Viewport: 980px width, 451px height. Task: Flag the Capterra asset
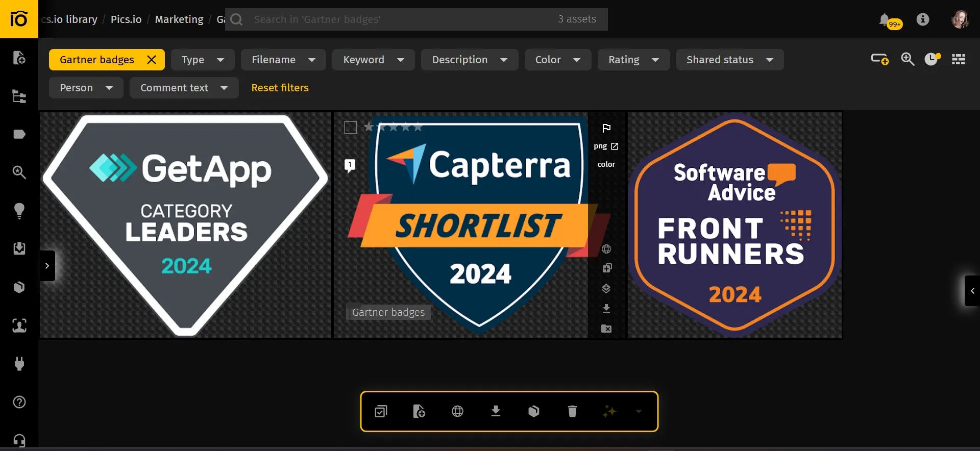606,128
